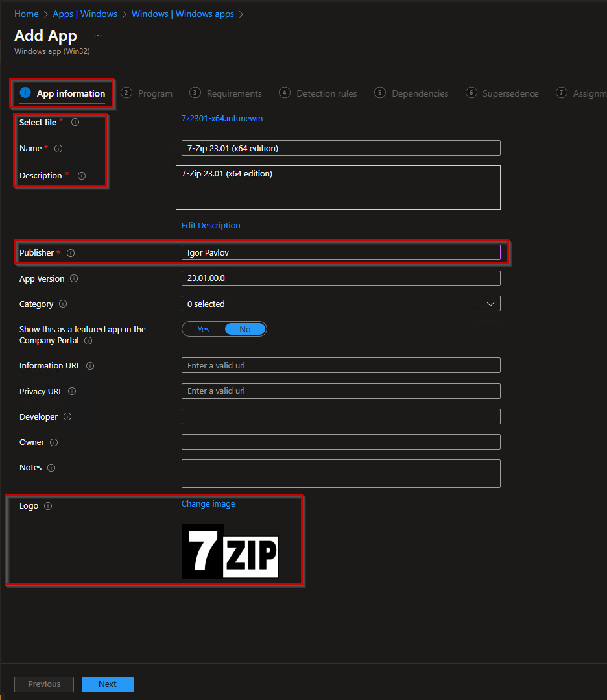Click the Next button
Image resolution: width=607 pixels, height=700 pixels.
[108, 684]
